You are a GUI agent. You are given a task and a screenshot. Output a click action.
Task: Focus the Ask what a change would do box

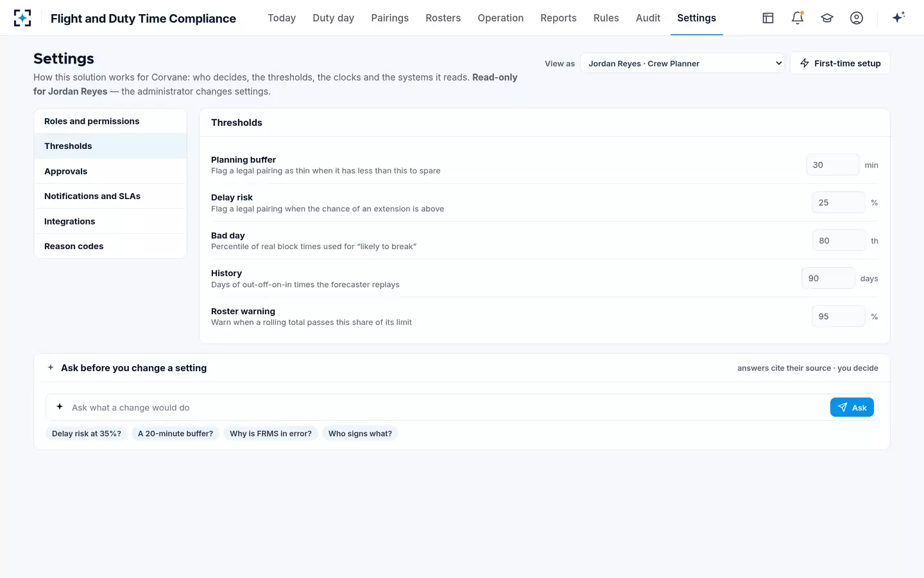coord(447,408)
